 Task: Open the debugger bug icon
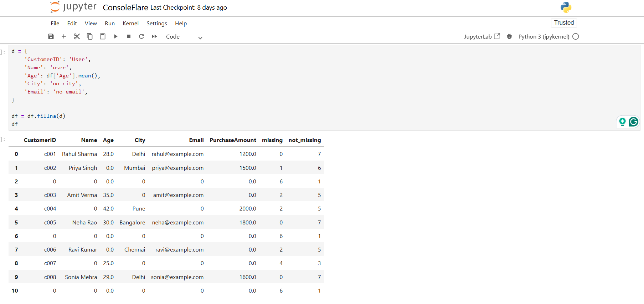[509, 36]
